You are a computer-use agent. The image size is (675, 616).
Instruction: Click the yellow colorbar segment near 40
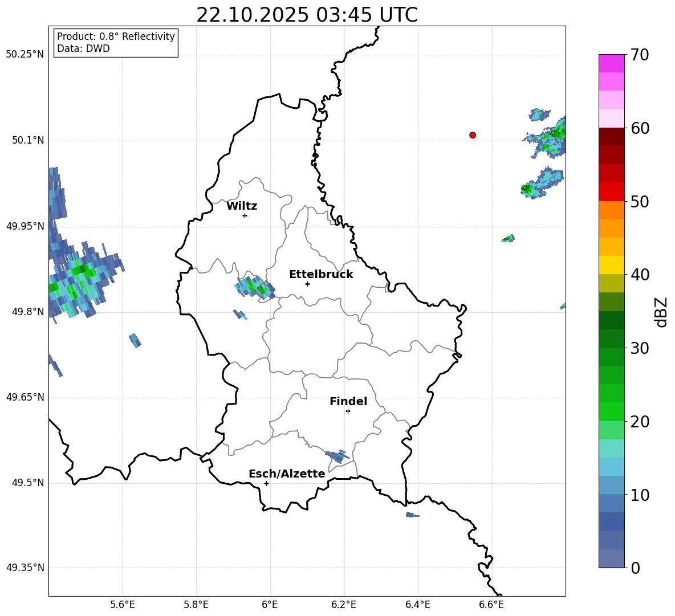tap(612, 265)
